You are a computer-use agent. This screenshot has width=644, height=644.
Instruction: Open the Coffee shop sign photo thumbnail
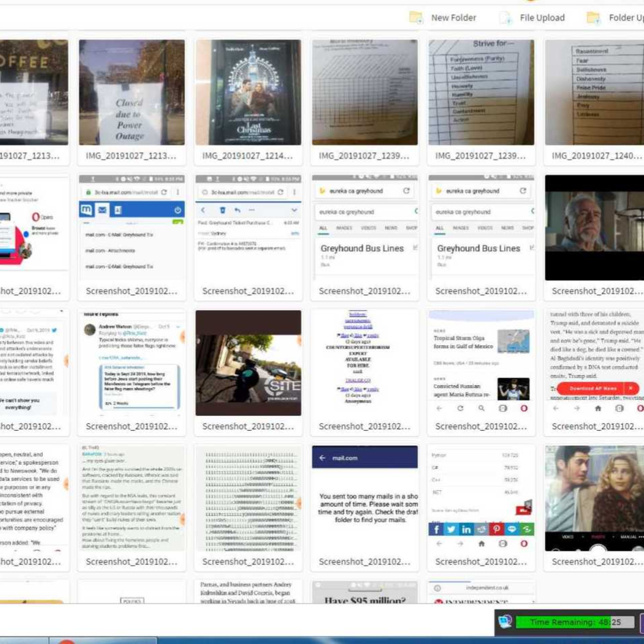tap(34, 92)
